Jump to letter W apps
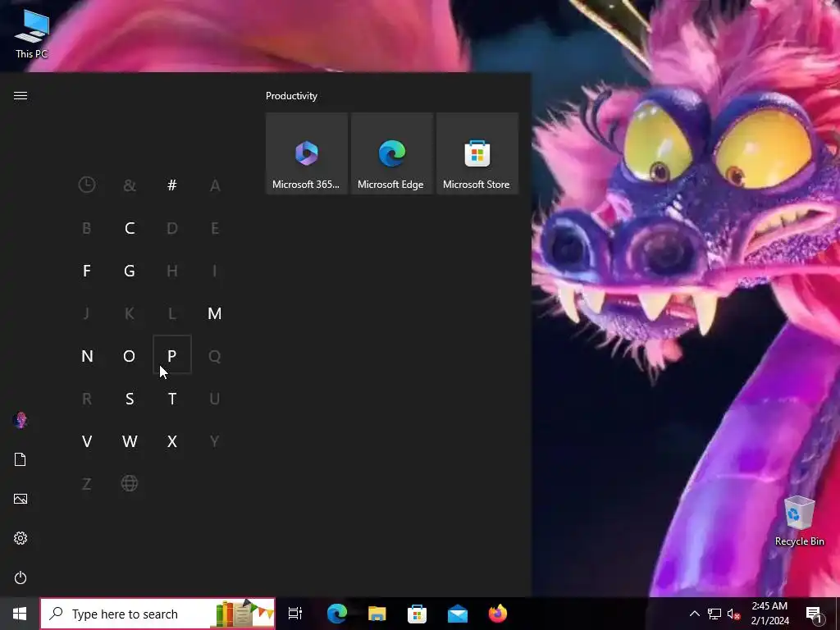This screenshot has height=630, width=840. click(130, 441)
